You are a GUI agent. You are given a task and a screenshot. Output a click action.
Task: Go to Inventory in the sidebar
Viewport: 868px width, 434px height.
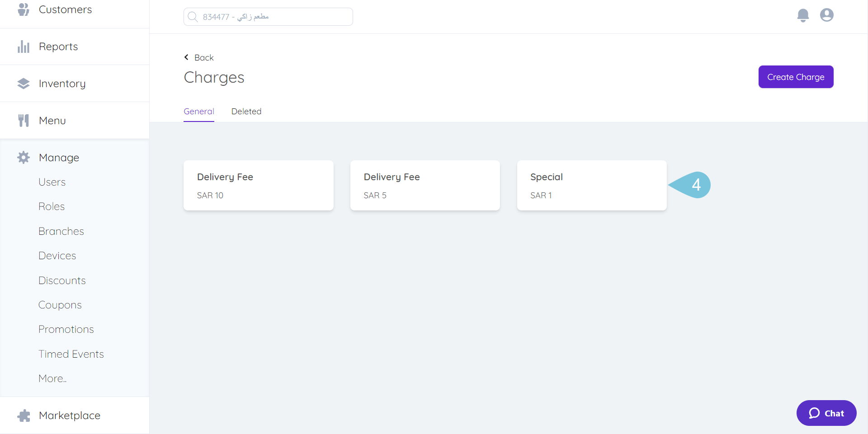(x=75, y=84)
